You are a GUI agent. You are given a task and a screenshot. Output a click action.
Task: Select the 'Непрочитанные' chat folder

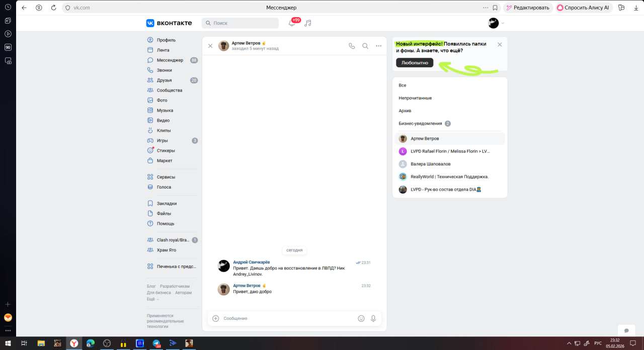pos(415,98)
